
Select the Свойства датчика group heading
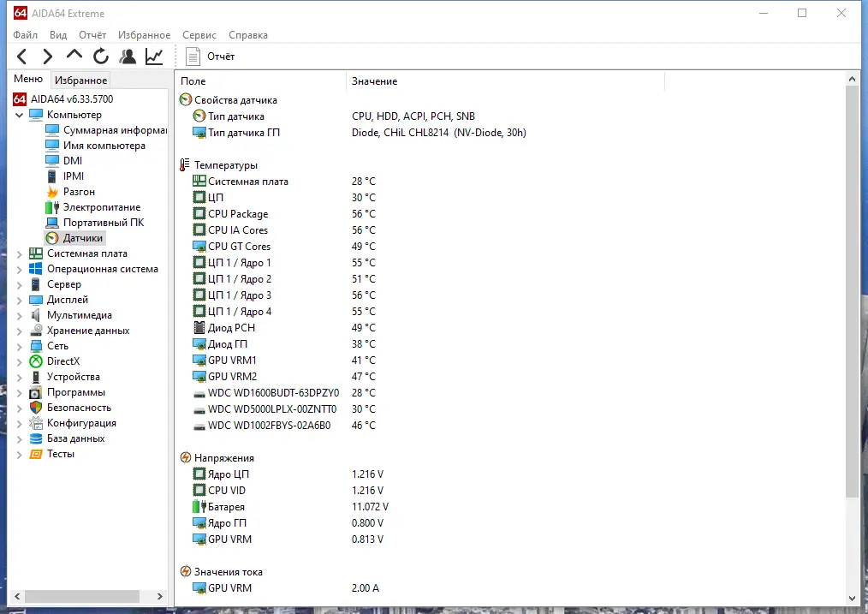coord(235,100)
